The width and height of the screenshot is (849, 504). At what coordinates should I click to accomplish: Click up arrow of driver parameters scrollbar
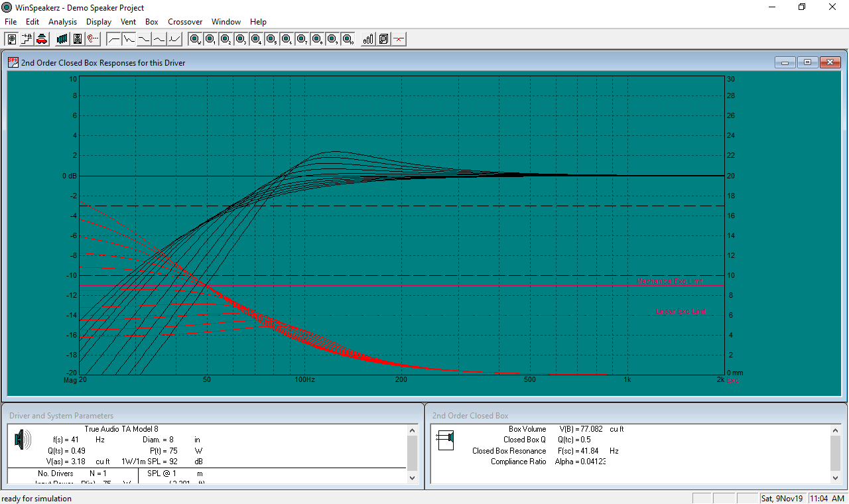412,431
